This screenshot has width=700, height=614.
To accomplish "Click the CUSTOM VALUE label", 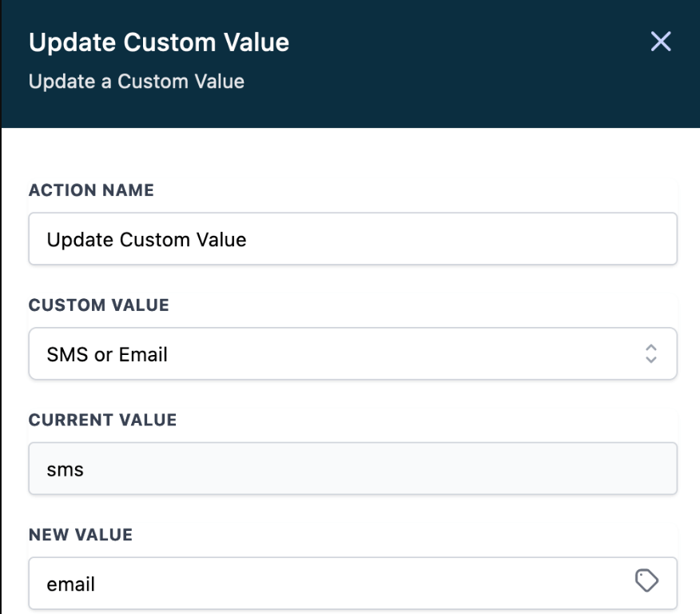I will click(x=99, y=305).
